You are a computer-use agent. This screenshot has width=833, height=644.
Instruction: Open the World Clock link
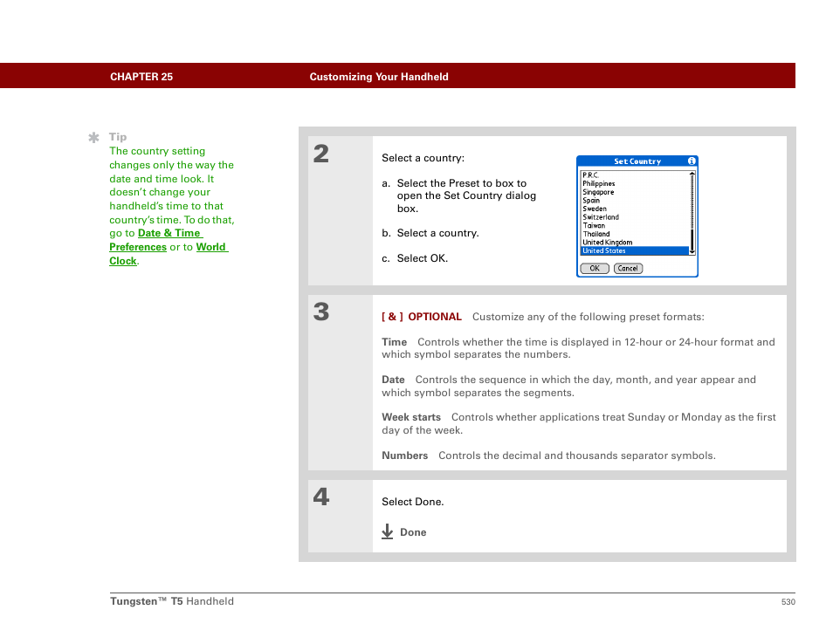[x=169, y=254]
